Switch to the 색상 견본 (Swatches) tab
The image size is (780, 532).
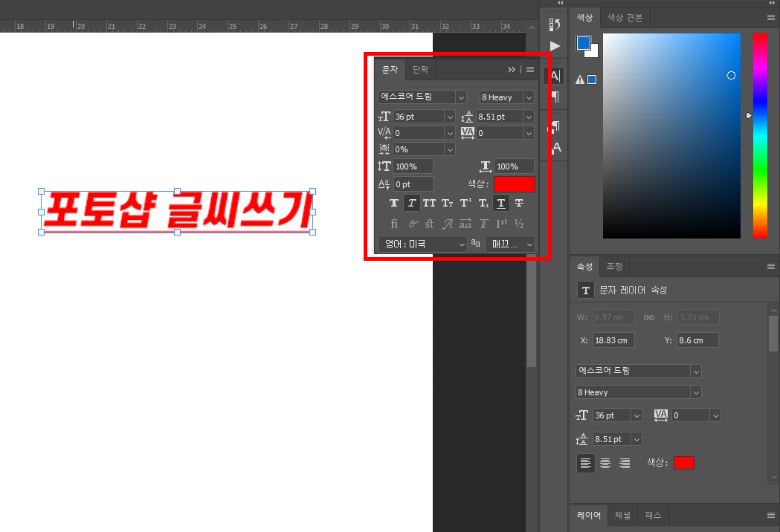tap(625, 18)
